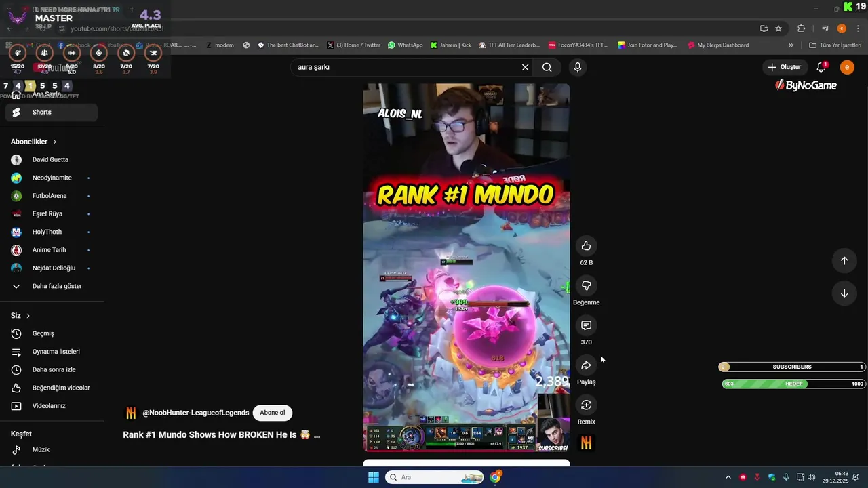Expand the Abonelikler section
The width and height of the screenshot is (868, 488).
point(34,142)
